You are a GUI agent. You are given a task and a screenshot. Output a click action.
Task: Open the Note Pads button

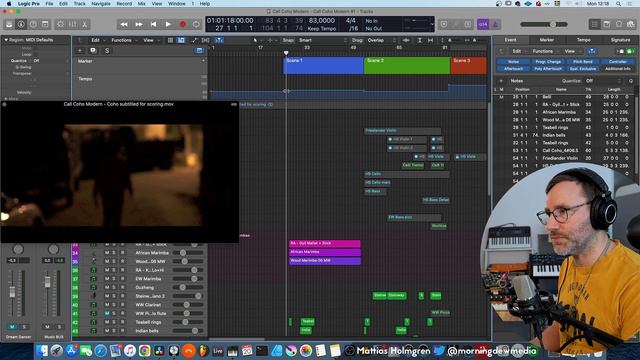(x=607, y=24)
